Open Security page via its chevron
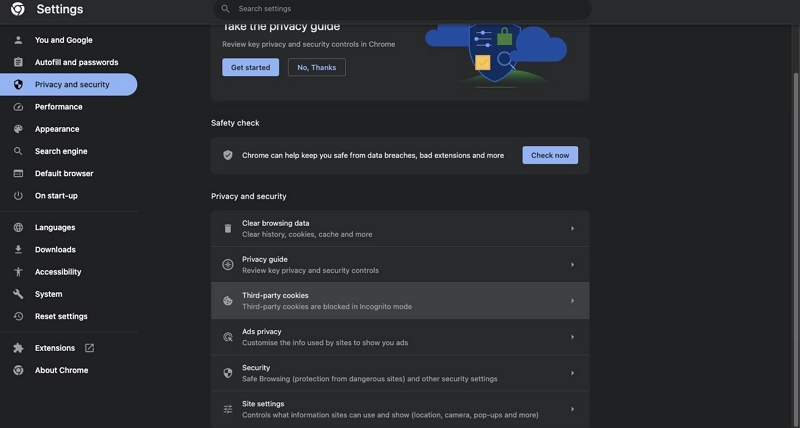Image resolution: width=800 pixels, height=428 pixels. click(572, 373)
